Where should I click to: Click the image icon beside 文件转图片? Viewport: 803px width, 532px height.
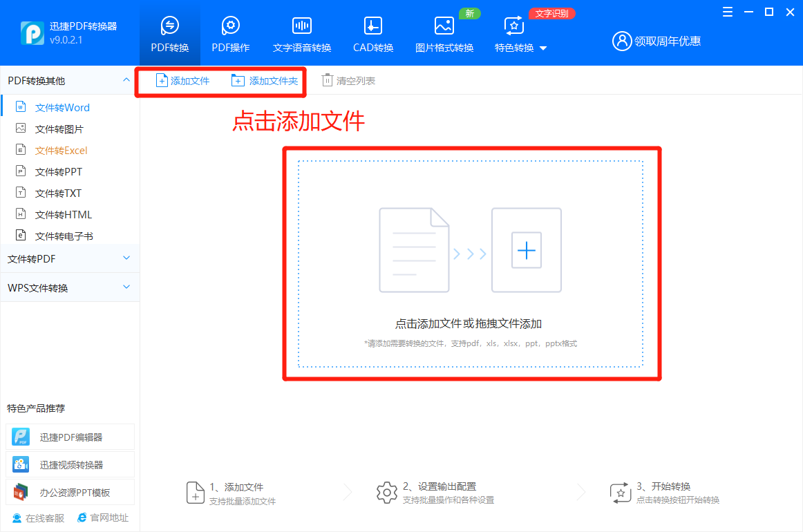click(21, 128)
